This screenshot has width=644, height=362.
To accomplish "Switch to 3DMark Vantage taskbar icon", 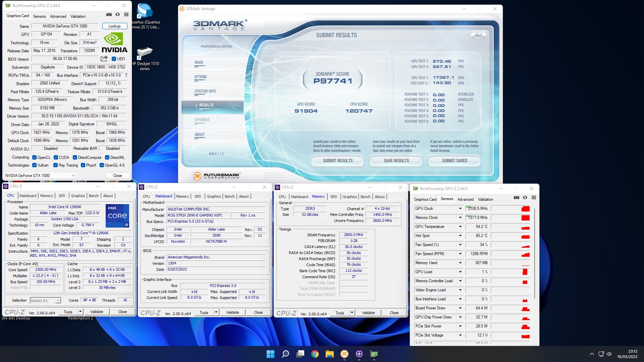I will click(x=344, y=354).
